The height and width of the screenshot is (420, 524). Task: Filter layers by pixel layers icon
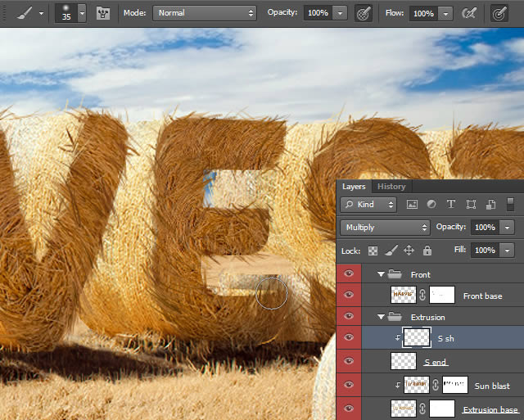(412, 204)
